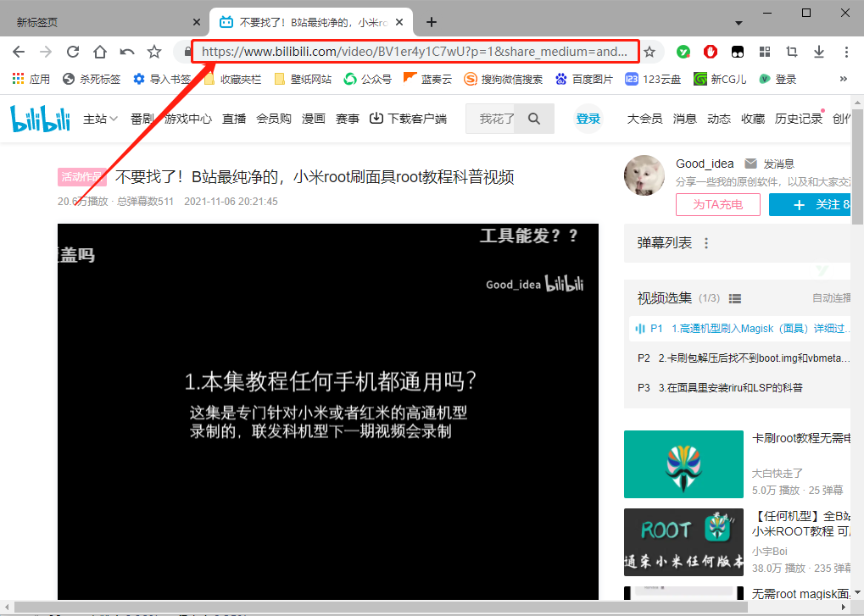The image size is (864, 616).
Task: Expand the 主站 dropdown menu
Action: 100,119
